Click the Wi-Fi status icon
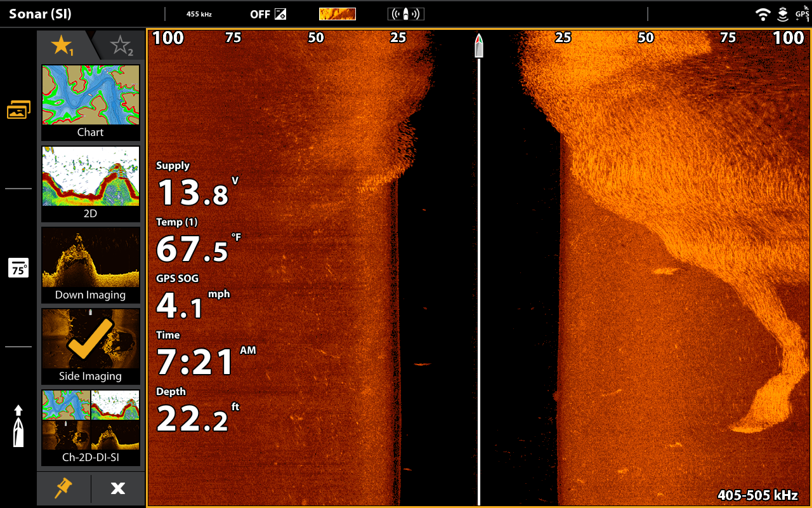The image size is (812, 508). pos(763,14)
